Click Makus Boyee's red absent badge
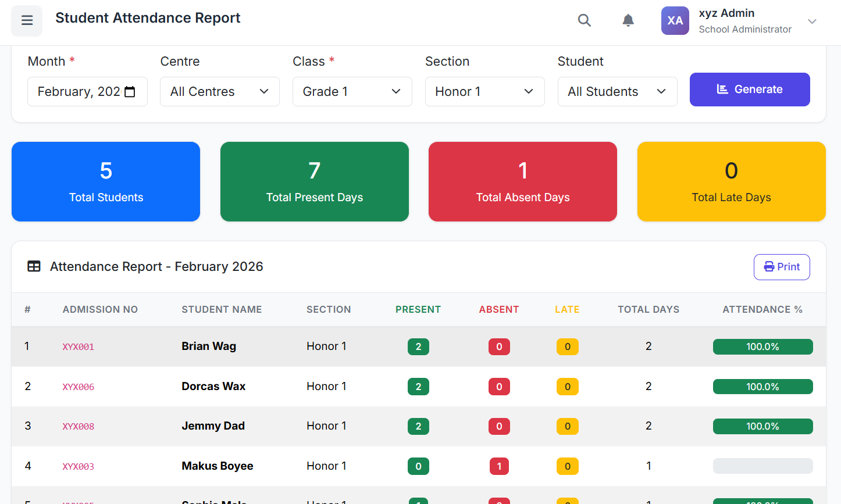841x504 pixels. pyautogui.click(x=499, y=466)
